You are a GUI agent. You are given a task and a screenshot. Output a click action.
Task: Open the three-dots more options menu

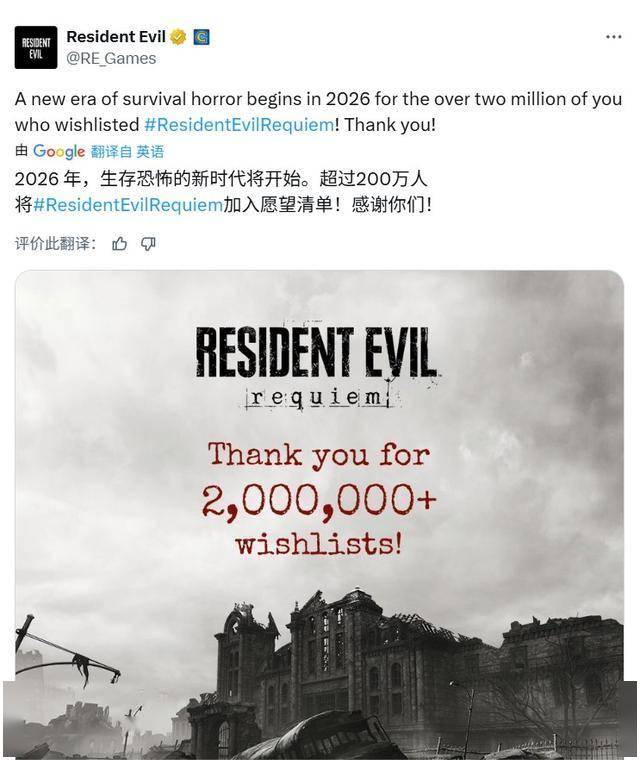click(613, 37)
